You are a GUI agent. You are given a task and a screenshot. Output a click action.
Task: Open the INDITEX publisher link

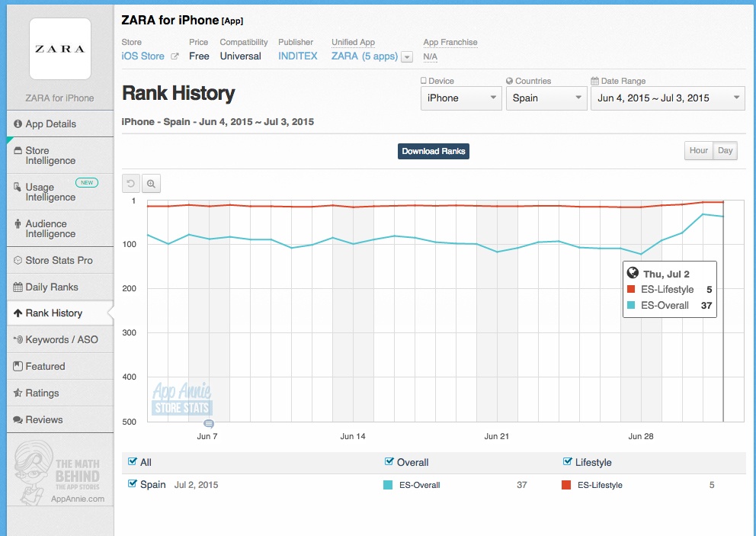pyautogui.click(x=297, y=56)
